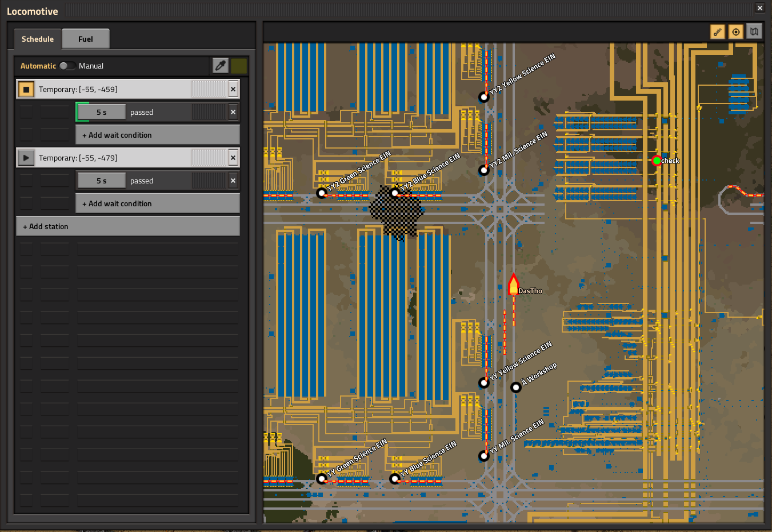Edit 5 s wait time under [-55, -479]
Image resolution: width=772 pixels, height=532 pixels.
101,181
